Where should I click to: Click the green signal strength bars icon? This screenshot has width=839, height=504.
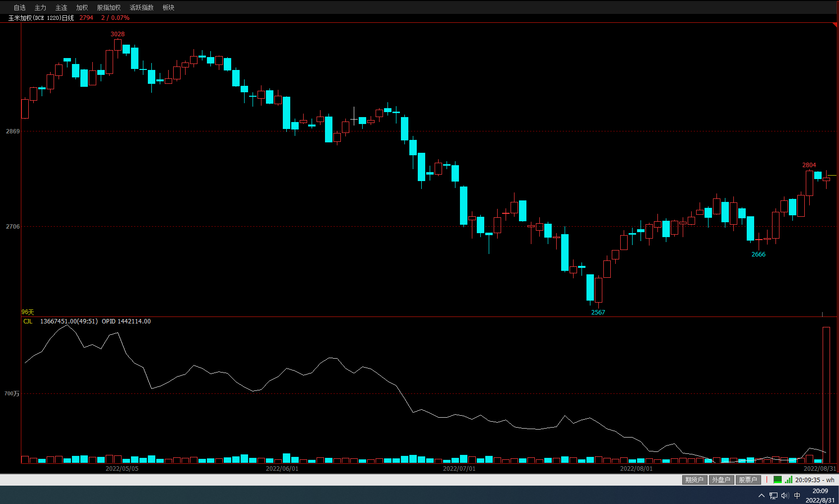pyautogui.click(x=788, y=480)
